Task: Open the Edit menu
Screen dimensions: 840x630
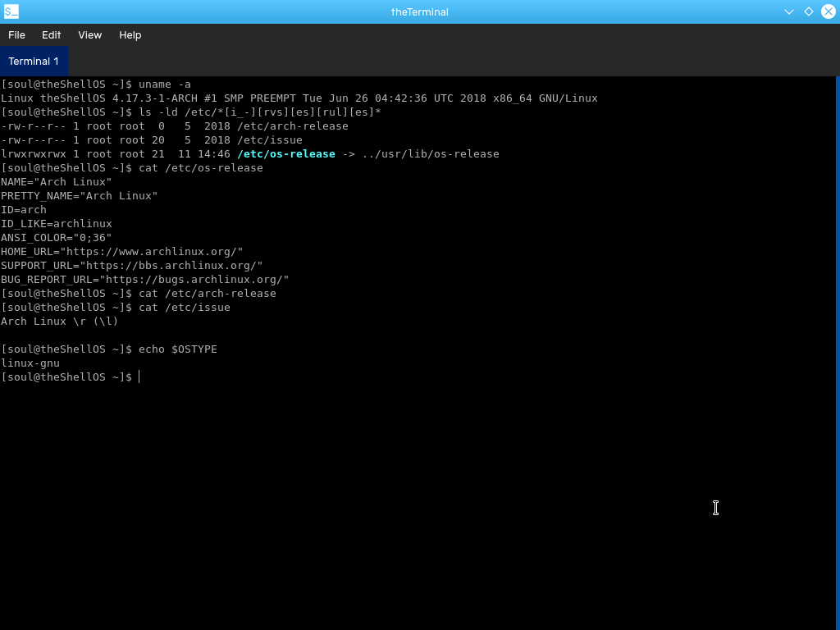Action: coord(52,34)
